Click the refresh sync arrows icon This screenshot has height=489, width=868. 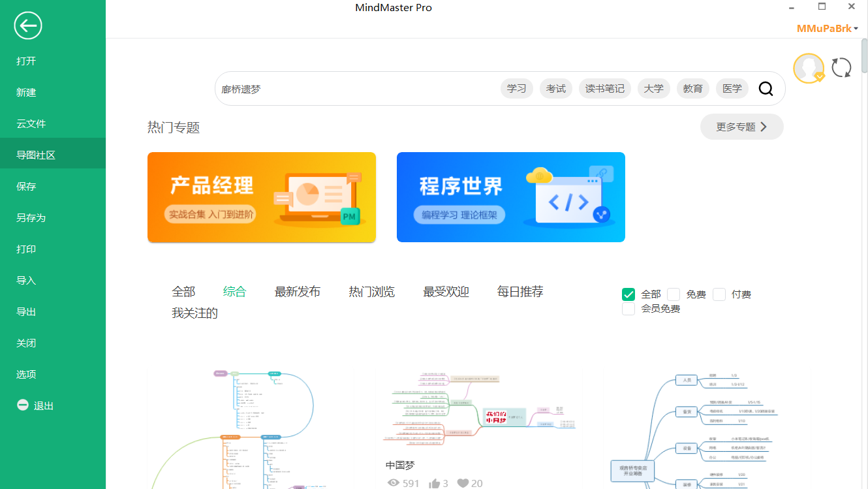(x=841, y=68)
